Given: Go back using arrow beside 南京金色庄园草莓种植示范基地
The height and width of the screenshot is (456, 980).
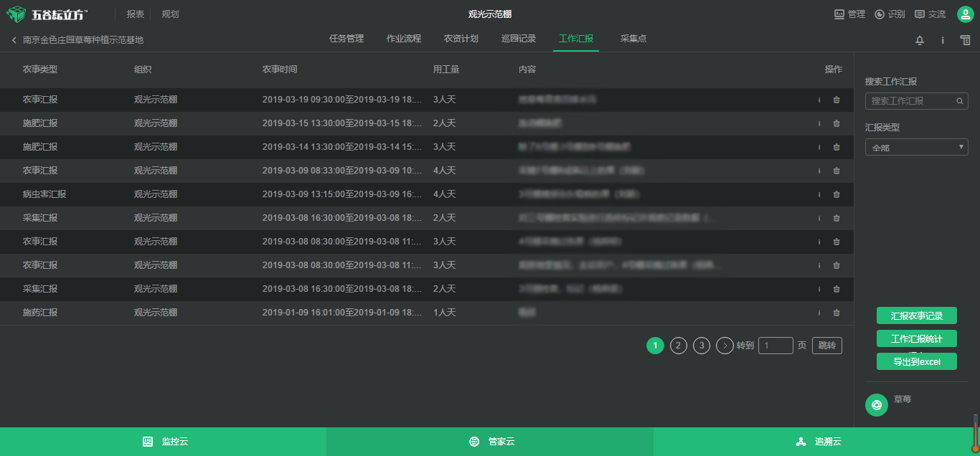Looking at the screenshot, I should click(14, 40).
